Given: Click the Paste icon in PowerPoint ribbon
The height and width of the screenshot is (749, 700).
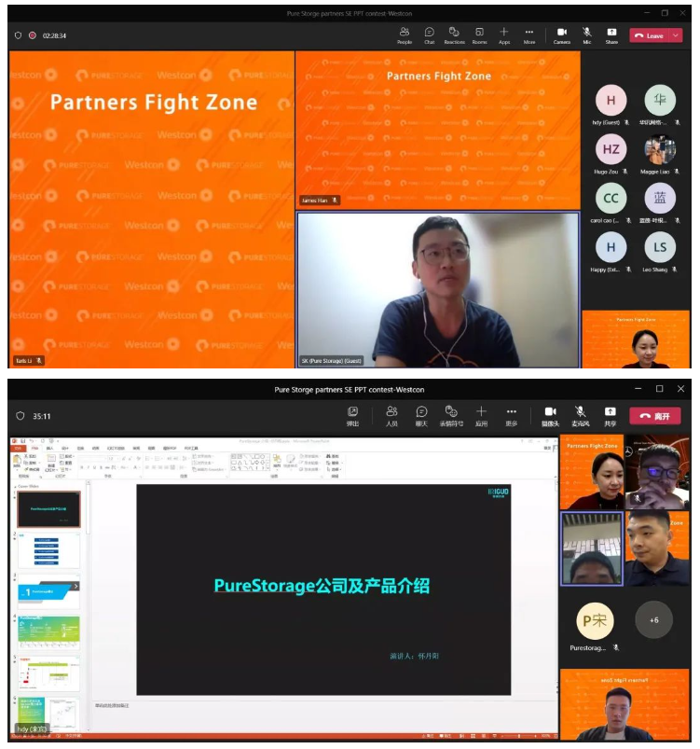Looking at the screenshot, I should point(17,464).
